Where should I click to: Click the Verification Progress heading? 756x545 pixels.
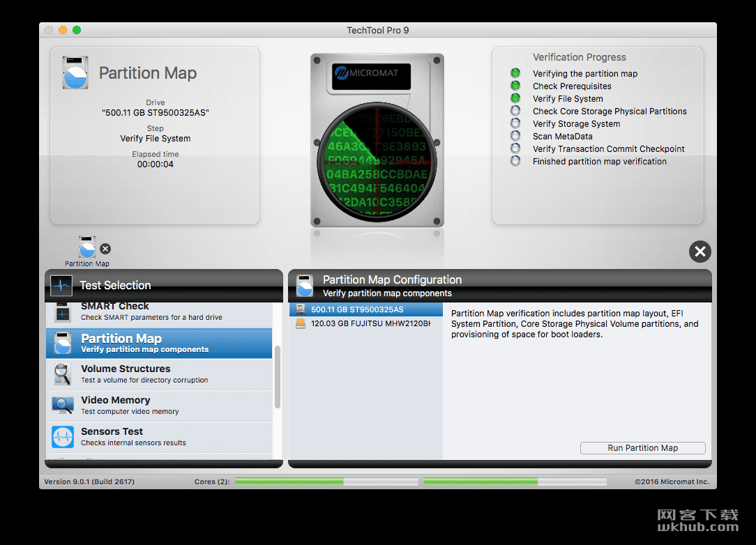579,57
